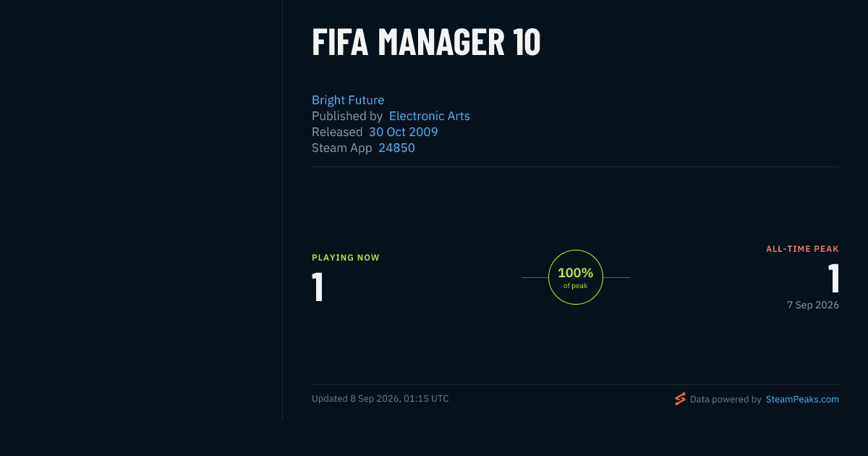Screen dimensions: 868x456
Task: Click the FIFA MANAGER 10 title
Action: [x=426, y=42]
